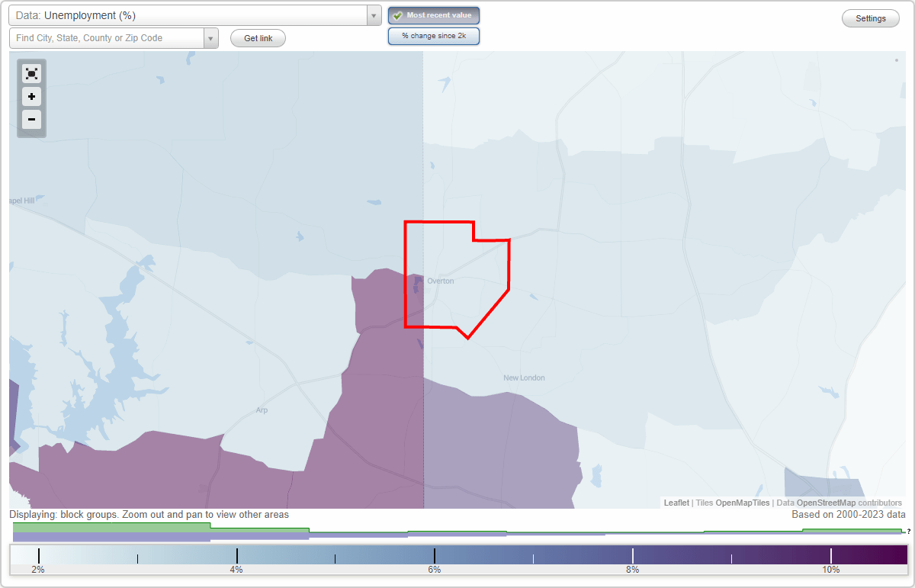The height and width of the screenshot is (588, 915).
Task: Click the Get link button
Action: (258, 37)
